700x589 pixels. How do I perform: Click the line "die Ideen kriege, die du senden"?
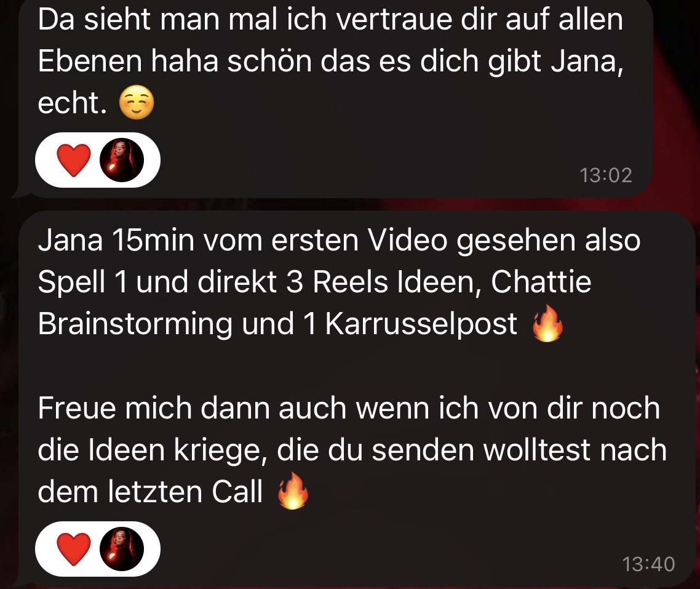point(256,450)
